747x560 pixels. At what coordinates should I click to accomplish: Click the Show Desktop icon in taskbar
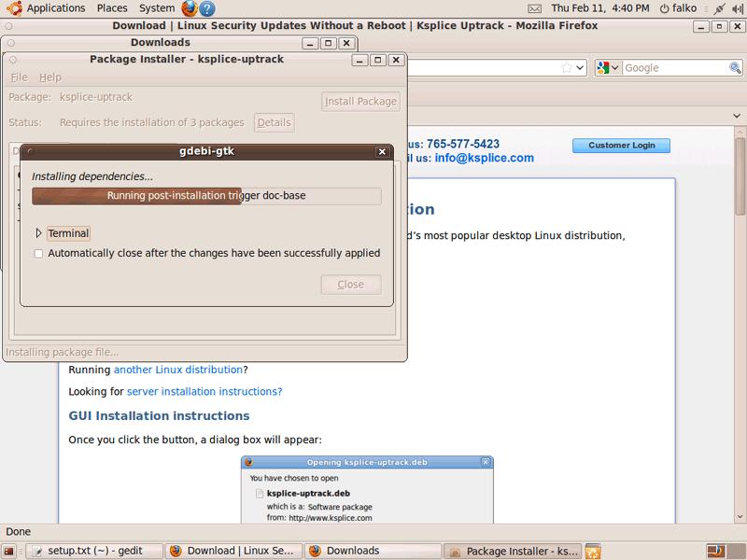9,551
